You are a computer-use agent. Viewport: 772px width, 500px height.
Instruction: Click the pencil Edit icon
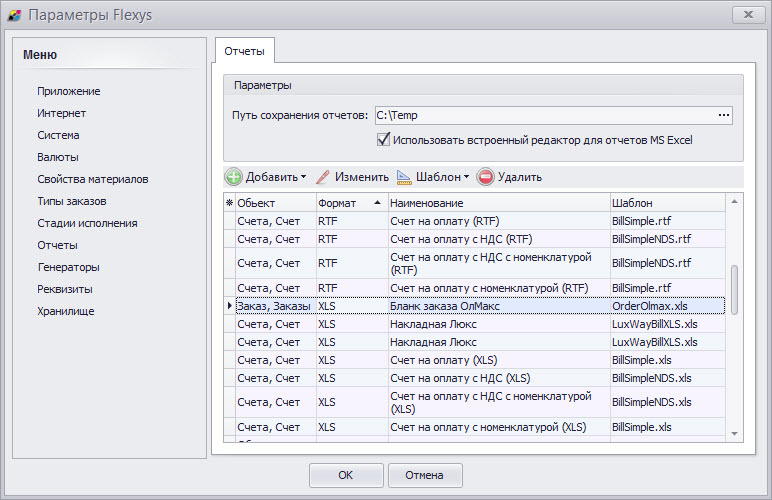(x=323, y=177)
